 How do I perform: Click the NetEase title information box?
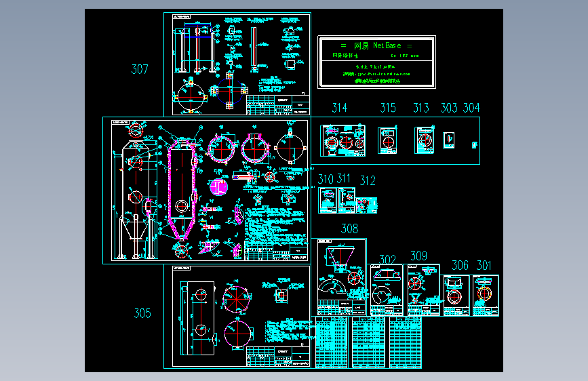coord(377,62)
